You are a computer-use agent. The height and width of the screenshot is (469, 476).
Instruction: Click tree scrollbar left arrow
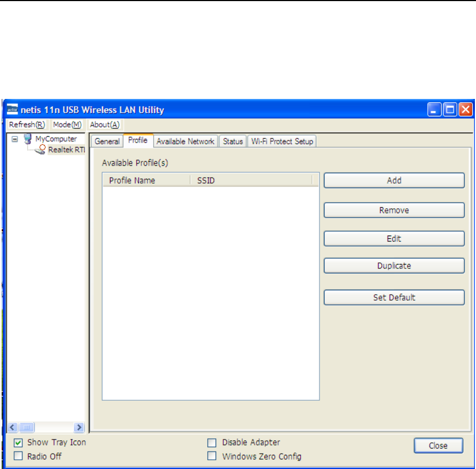[13, 427]
